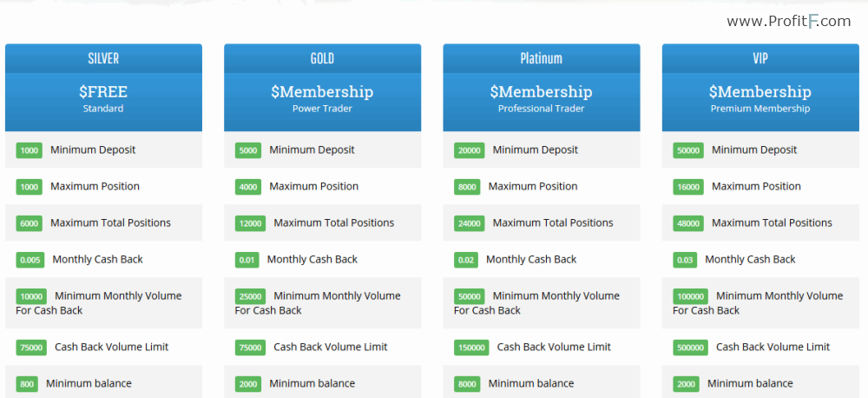Choose the VIP plan header
Image resolution: width=868 pixels, height=398 pixels.
(760, 58)
